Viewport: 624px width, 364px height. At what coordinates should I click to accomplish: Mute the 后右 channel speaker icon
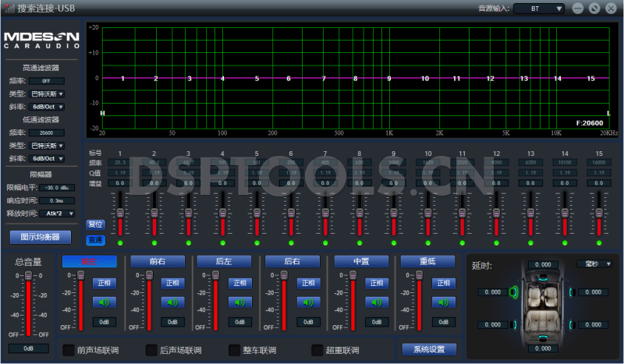click(x=308, y=302)
